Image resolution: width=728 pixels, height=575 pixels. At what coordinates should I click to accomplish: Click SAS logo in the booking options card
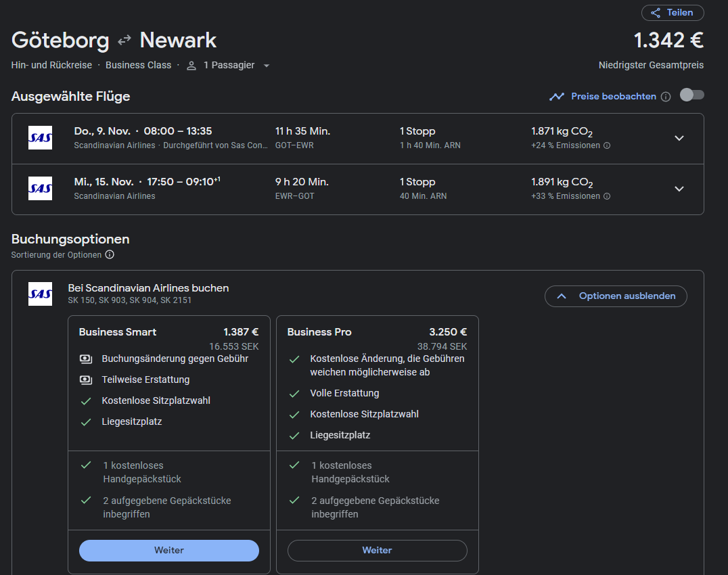pos(40,294)
